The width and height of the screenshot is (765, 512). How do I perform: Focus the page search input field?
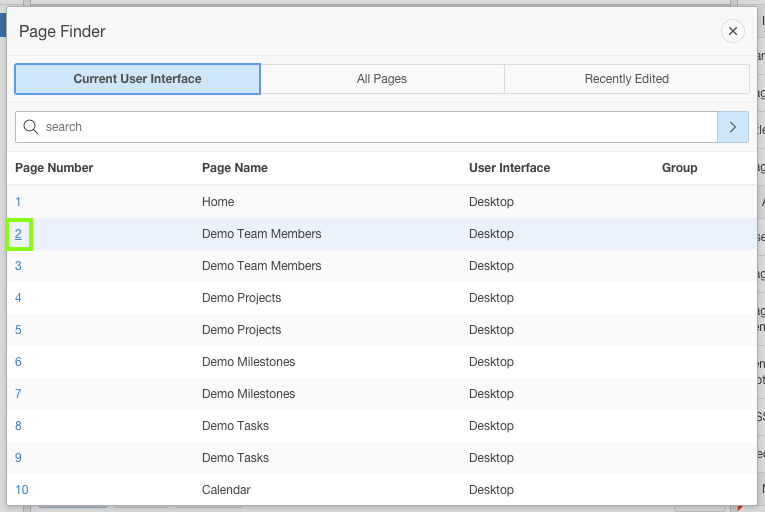375,127
